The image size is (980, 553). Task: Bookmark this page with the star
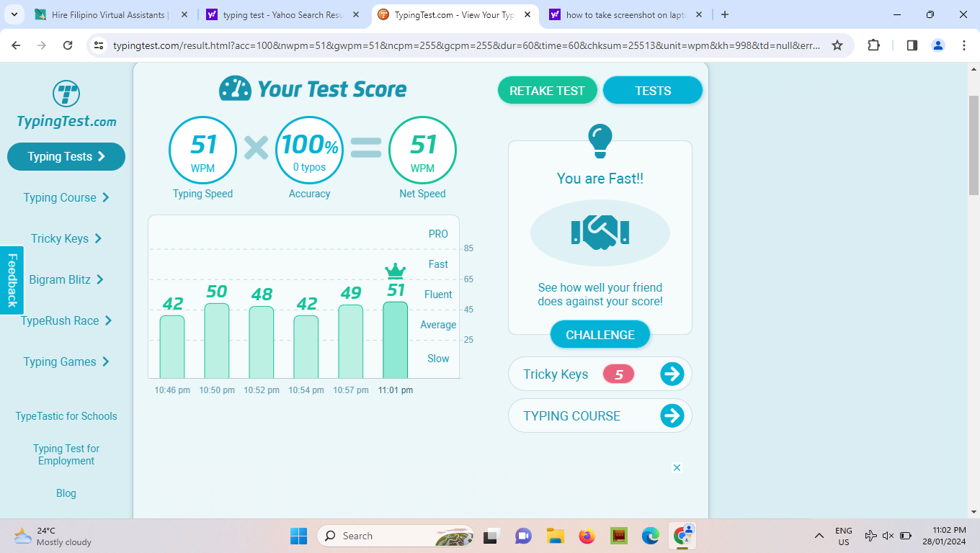tap(837, 45)
